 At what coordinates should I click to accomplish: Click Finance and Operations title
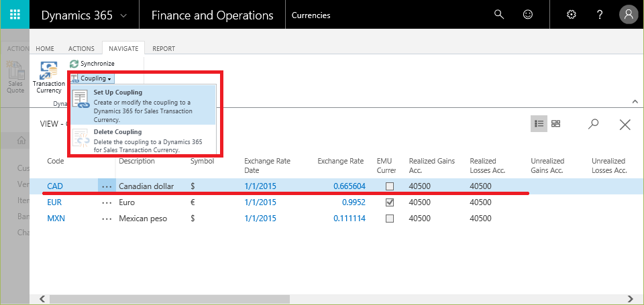pyautogui.click(x=213, y=15)
